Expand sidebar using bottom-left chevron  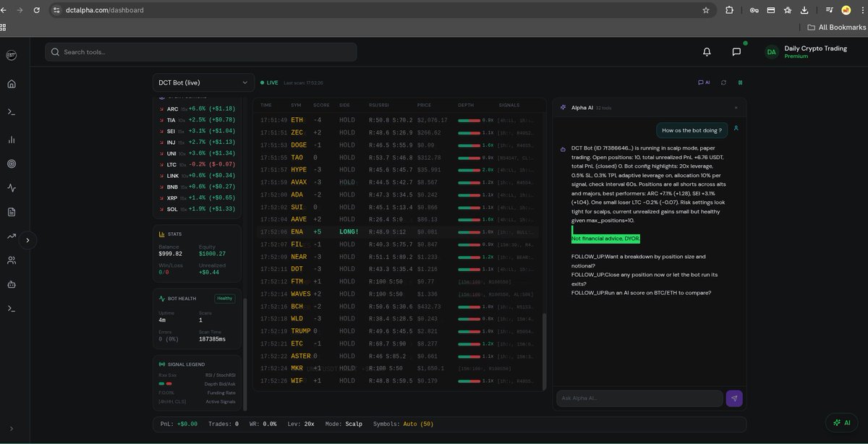click(x=11, y=428)
